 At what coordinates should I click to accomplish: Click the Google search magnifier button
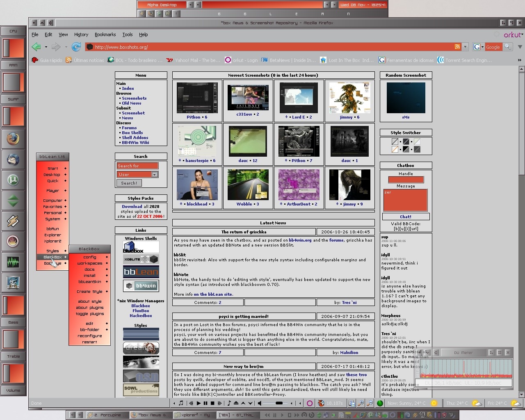[508, 47]
